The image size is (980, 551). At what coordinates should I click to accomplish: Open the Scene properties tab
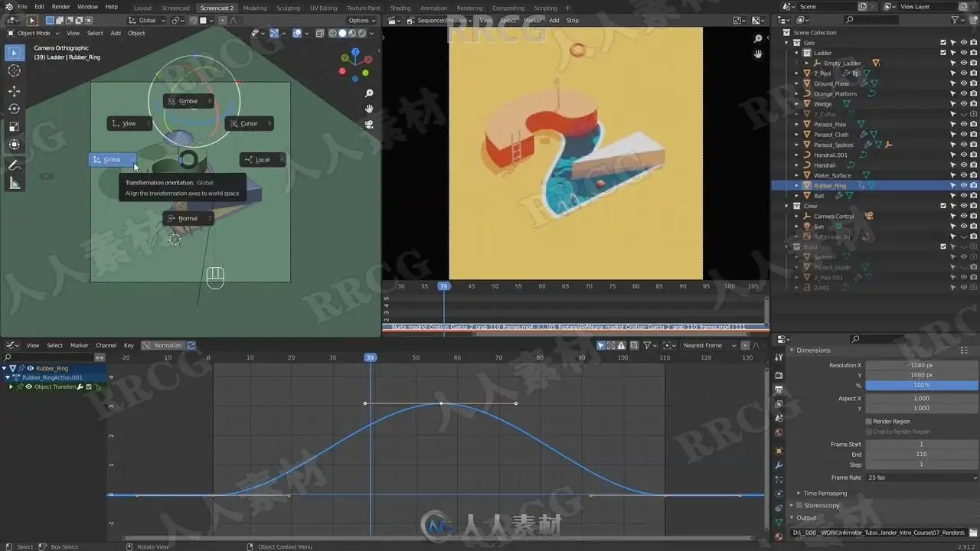click(x=779, y=419)
